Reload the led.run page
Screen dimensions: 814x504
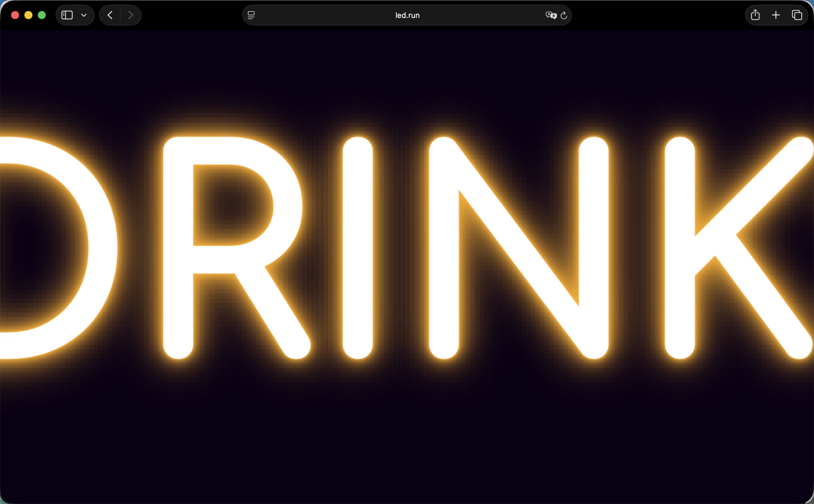tap(564, 15)
